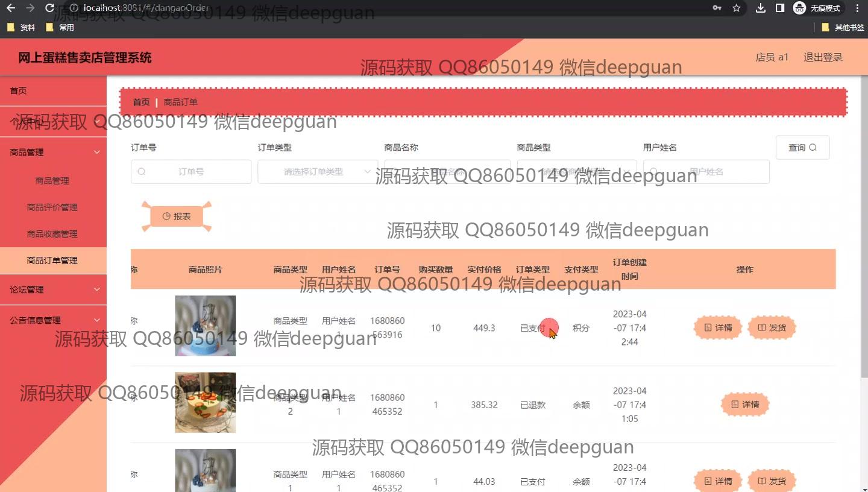Click the 已退款 status cell
Viewport: 868px width, 492px height.
(x=533, y=405)
